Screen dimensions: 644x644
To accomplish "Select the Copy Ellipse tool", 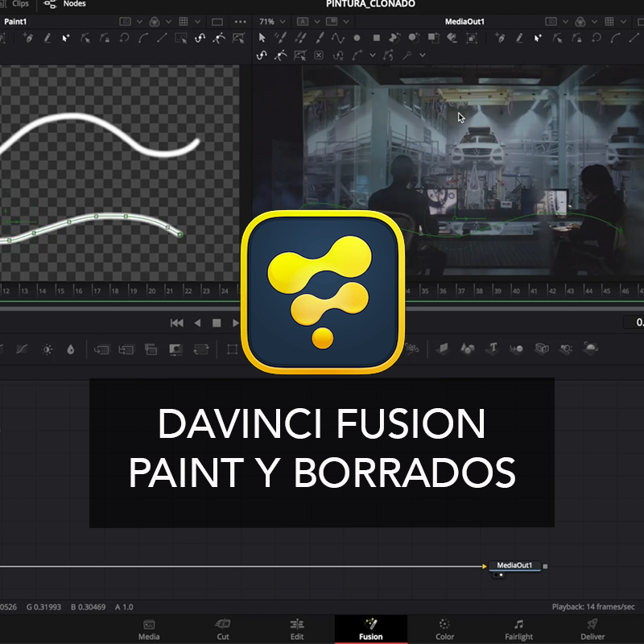I will (414, 38).
